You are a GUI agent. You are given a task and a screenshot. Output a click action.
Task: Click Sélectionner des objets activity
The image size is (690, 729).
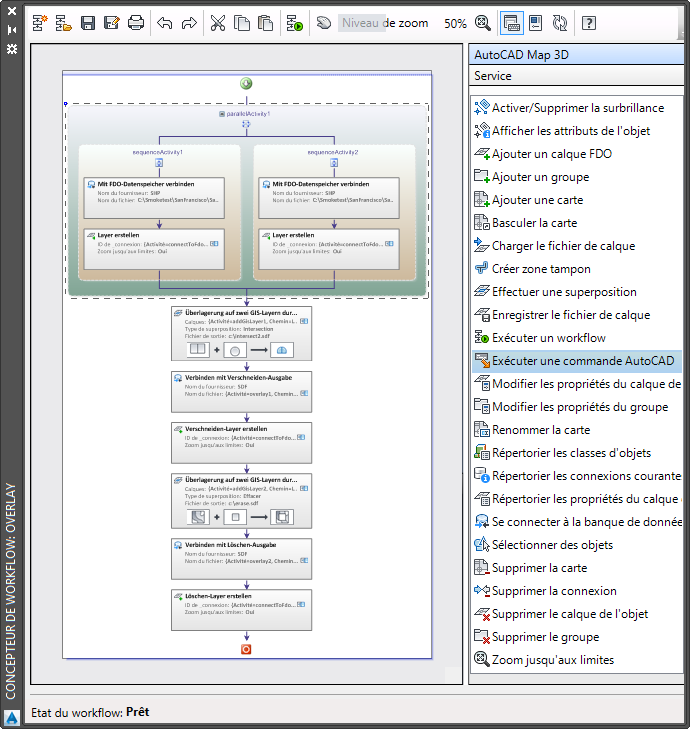[577, 545]
